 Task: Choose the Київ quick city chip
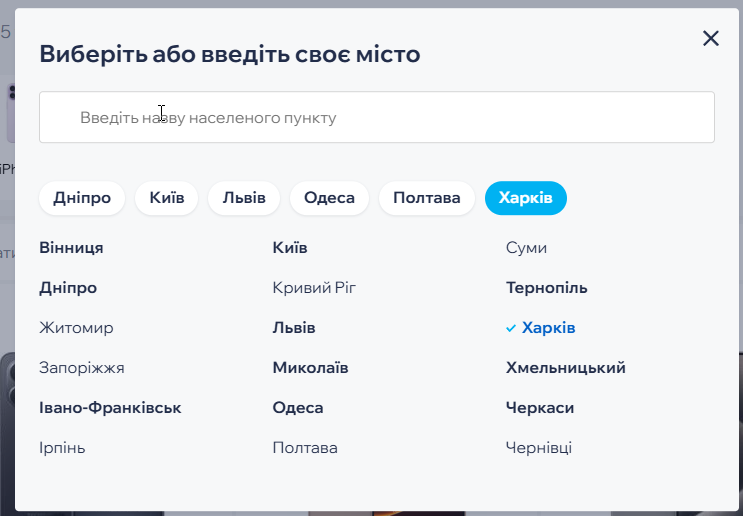(x=167, y=198)
